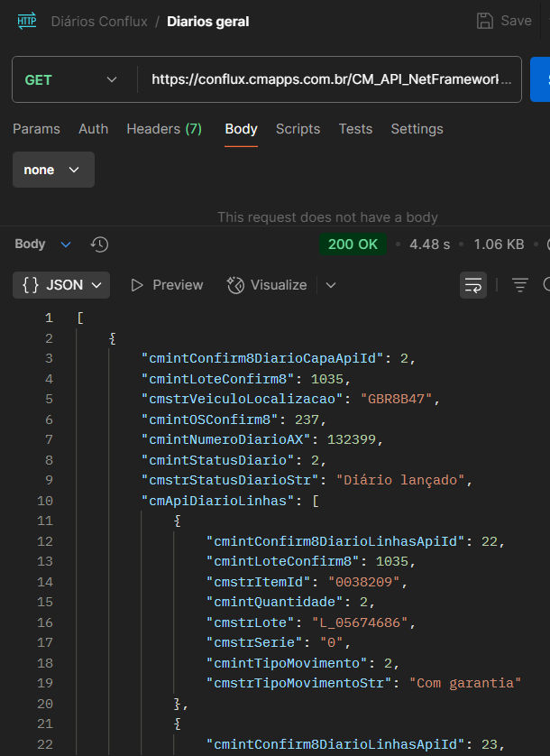This screenshot has height=756, width=550.
Task: Expand the response Body dropdown chevron
Action: pos(66,244)
